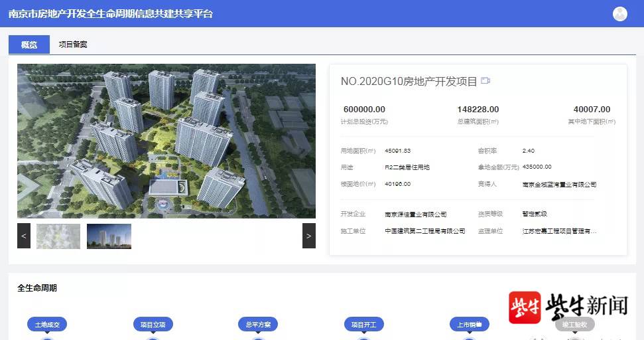Click developer name 南京源佳置业有限公司

[415, 214]
